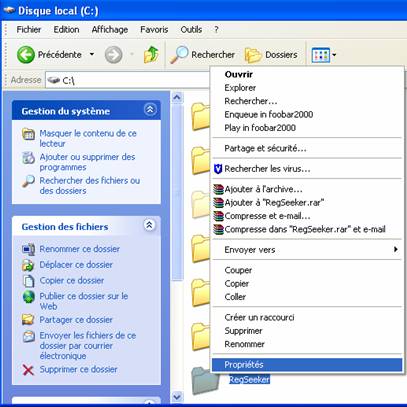Choose Propriétés in the context menu
The image size is (407, 407).
307,365
